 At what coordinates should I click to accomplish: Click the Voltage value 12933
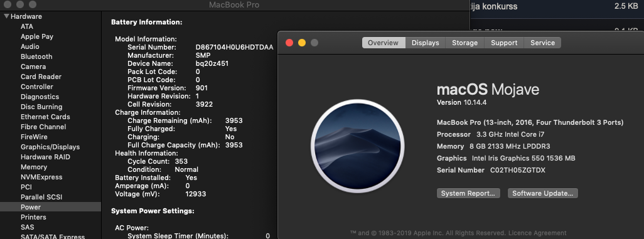pyautogui.click(x=195, y=194)
